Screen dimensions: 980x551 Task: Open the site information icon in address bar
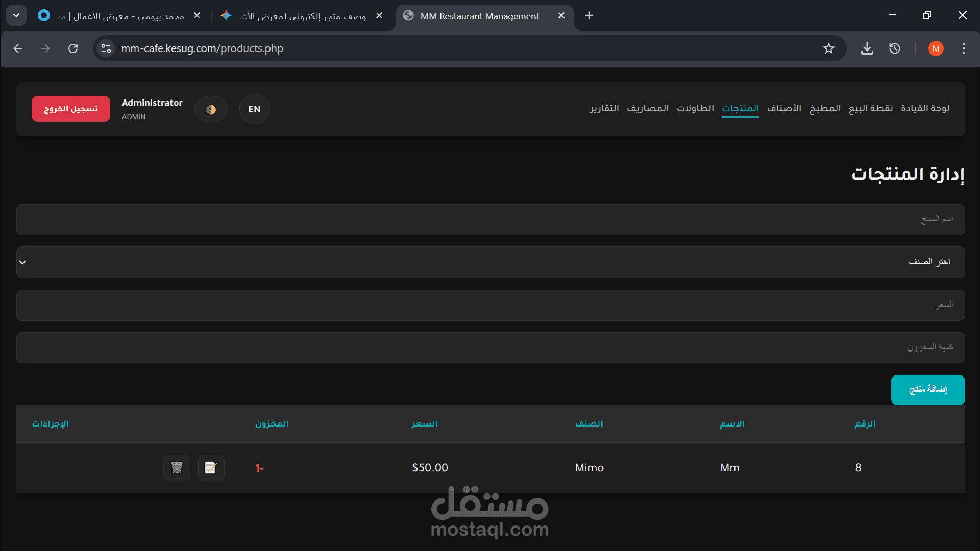106,48
